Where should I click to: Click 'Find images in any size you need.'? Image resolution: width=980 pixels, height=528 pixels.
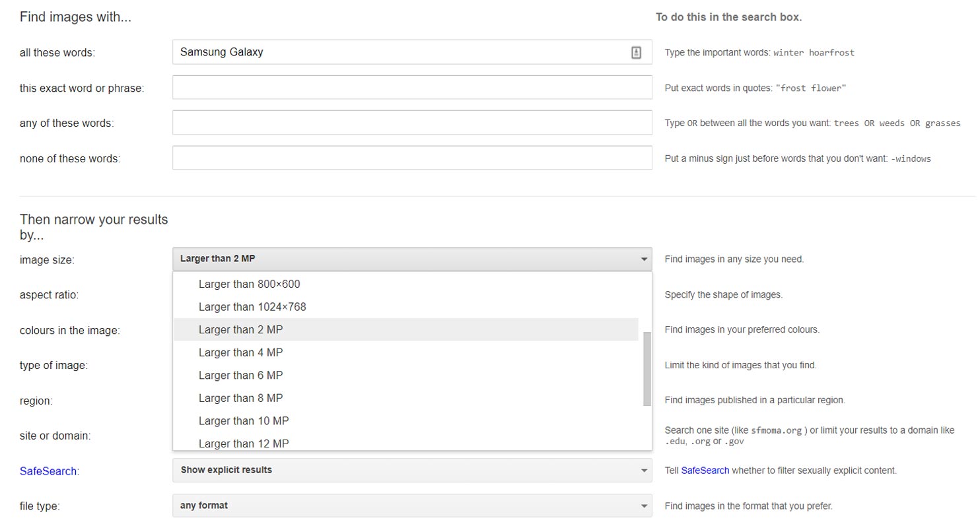click(734, 259)
